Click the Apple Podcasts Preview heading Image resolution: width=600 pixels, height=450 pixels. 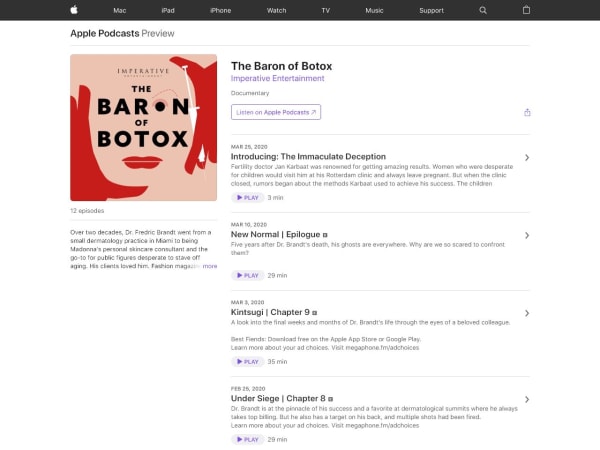click(122, 33)
